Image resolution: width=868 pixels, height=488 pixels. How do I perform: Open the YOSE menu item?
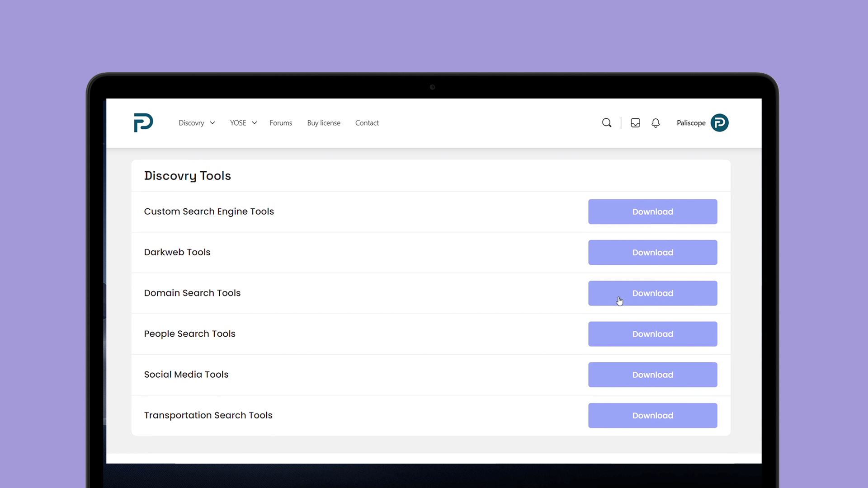238,123
